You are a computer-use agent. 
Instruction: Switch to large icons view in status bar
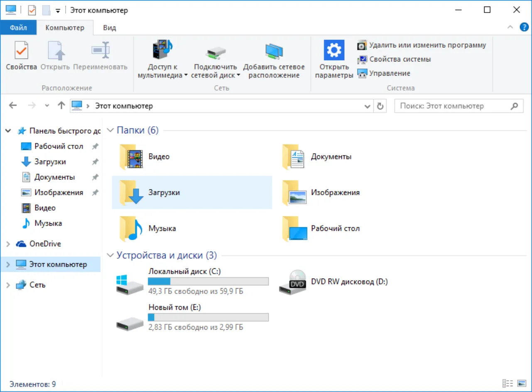pyautogui.click(x=521, y=384)
